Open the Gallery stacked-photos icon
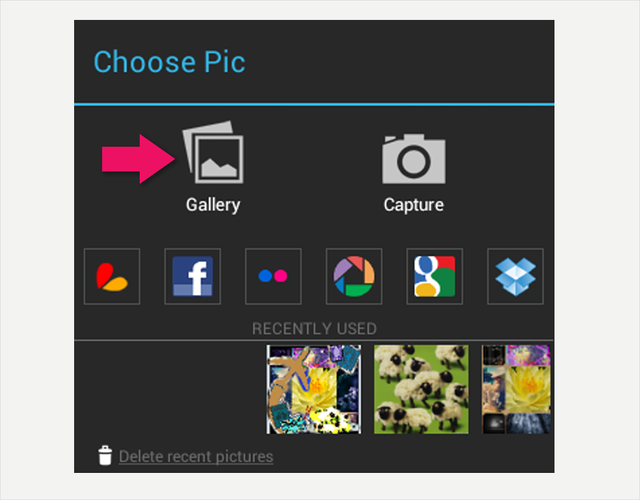 (x=213, y=152)
